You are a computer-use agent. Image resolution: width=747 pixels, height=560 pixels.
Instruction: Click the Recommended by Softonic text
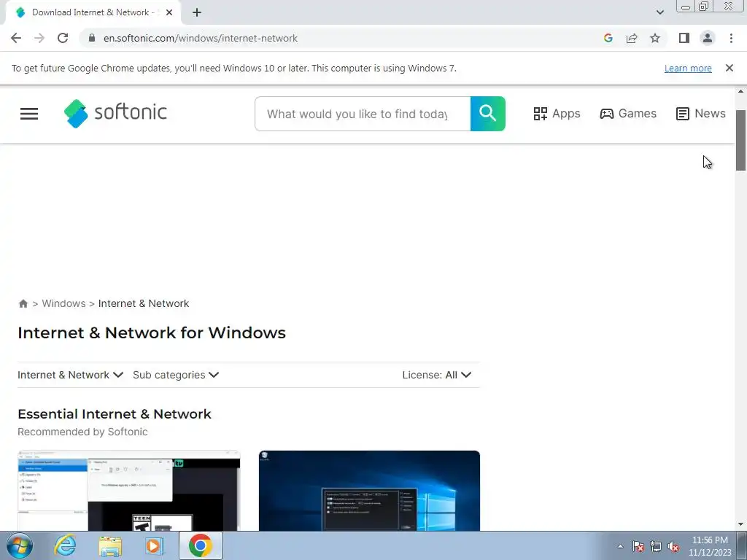coord(82,432)
